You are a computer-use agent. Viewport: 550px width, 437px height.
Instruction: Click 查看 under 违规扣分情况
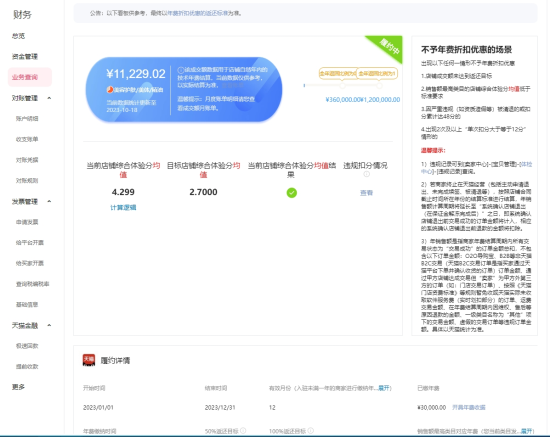click(366, 193)
